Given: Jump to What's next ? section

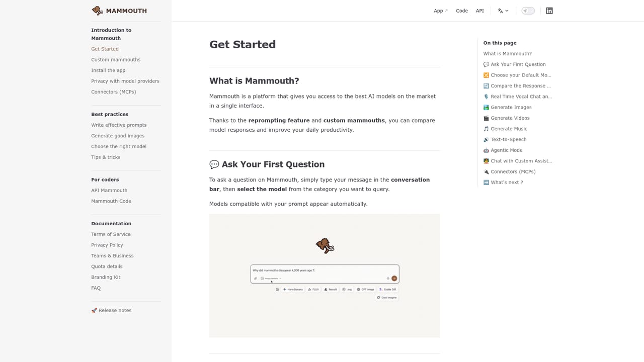Looking at the screenshot, I should [x=503, y=182].
